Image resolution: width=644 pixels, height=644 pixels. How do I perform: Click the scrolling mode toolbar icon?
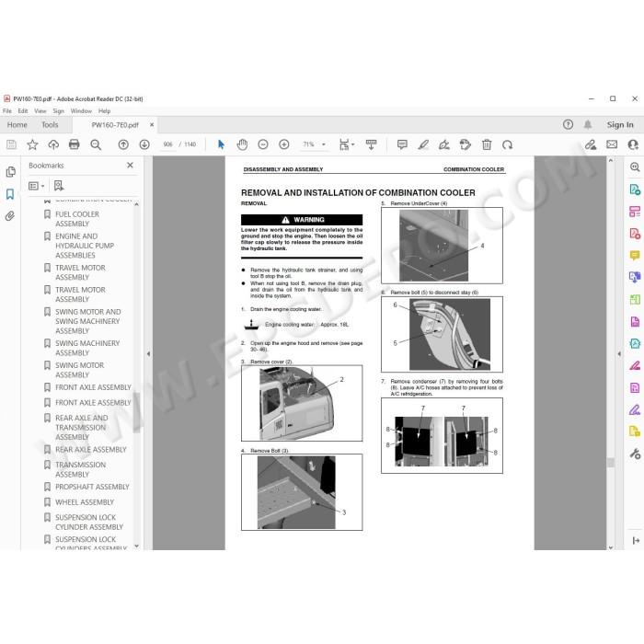click(371, 144)
